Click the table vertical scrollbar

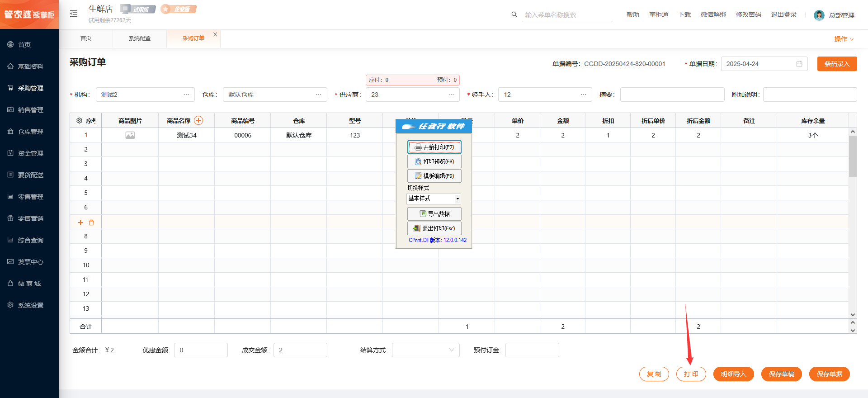[x=853, y=156]
